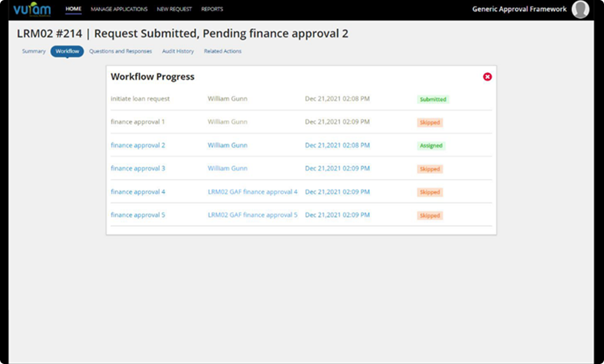
Task: Select the finance approval 4 link
Action: (x=138, y=192)
